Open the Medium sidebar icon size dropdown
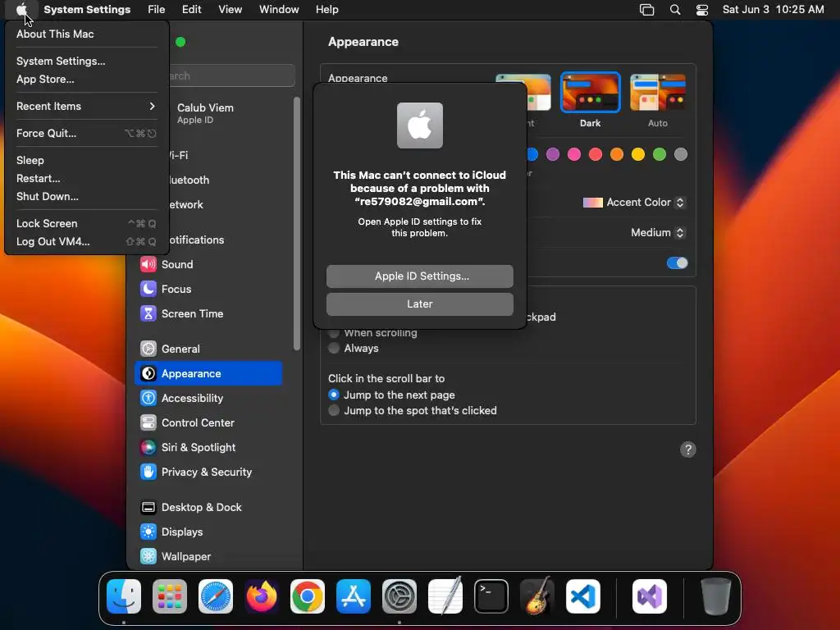This screenshot has height=630, width=840. click(x=658, y=232)
